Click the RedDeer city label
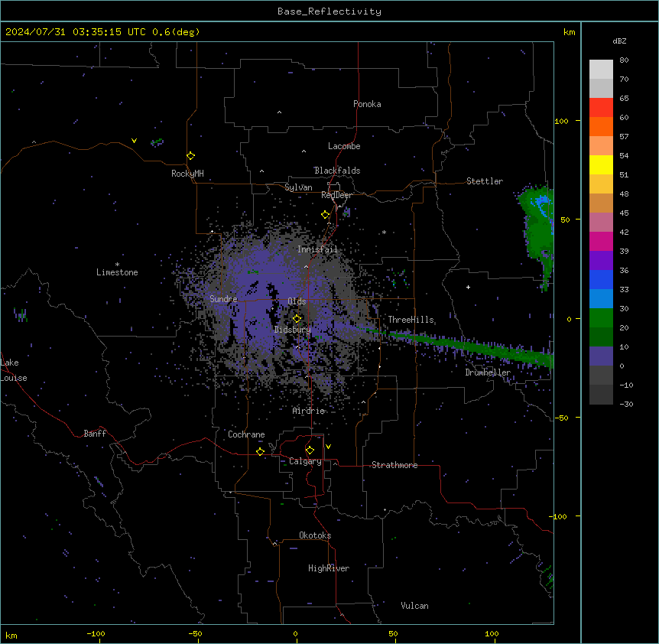659x644 pixels. tap(336, 195)
